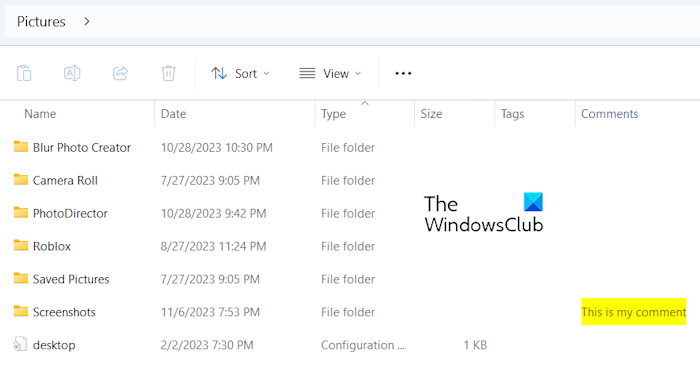Select the PhotoDirector name
The image size is (700, 375).
click(70, 213)
